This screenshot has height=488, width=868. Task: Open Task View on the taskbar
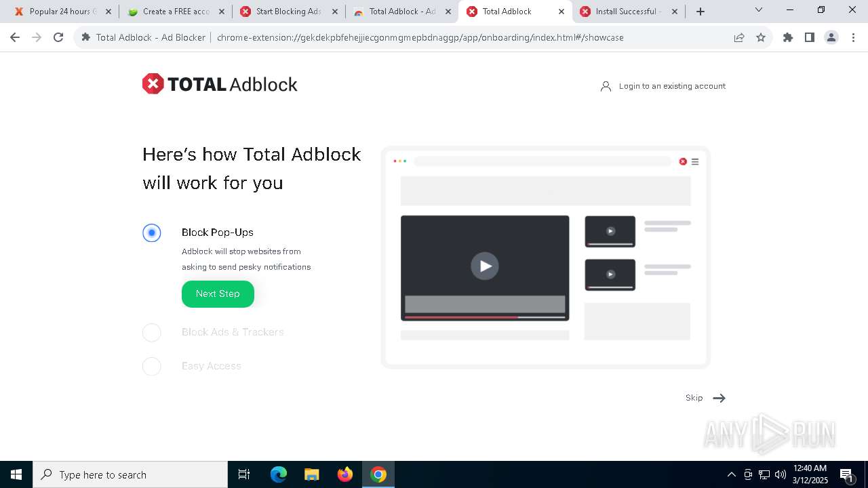pyautogui.click(x=244, y=474)
